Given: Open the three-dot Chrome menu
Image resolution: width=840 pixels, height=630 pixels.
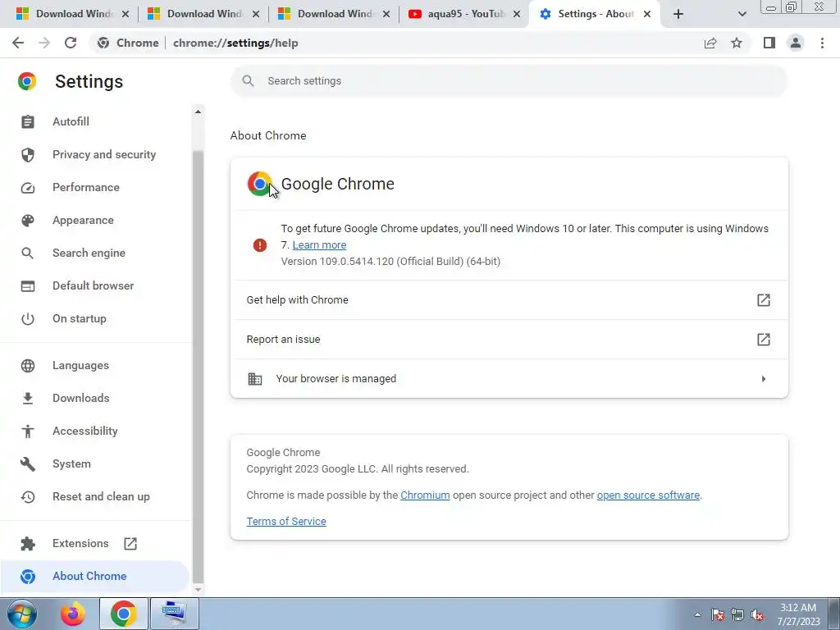Looking at the screenshot, I should click(822, 43).
